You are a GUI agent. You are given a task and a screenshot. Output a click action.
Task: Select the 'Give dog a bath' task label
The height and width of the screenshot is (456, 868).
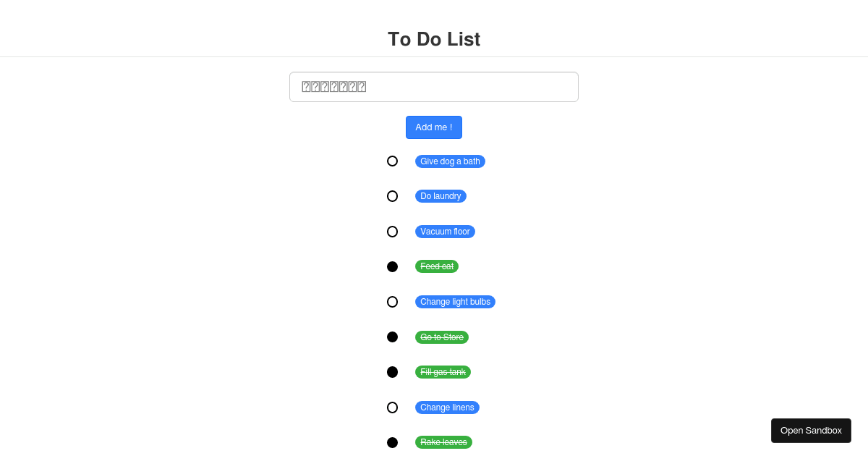[x=450, y=161]
